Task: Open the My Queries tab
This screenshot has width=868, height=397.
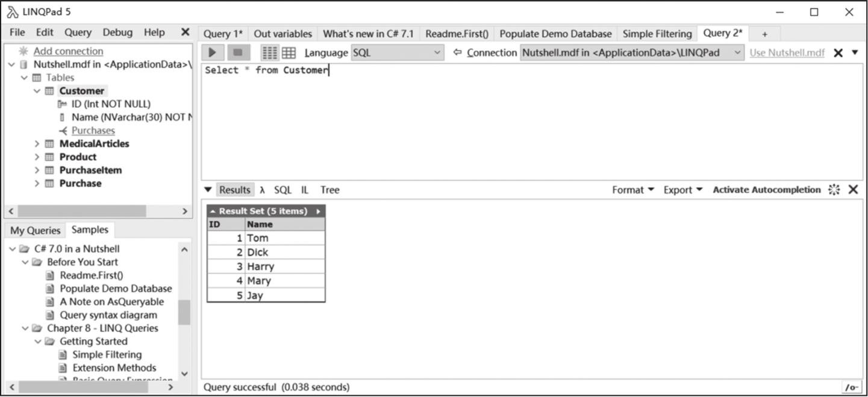Action: point(36,230)
